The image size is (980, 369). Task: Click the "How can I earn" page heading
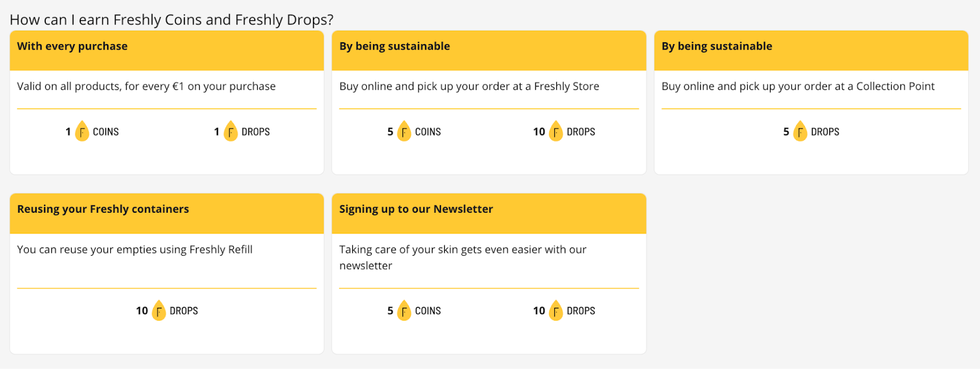point(171,20)
